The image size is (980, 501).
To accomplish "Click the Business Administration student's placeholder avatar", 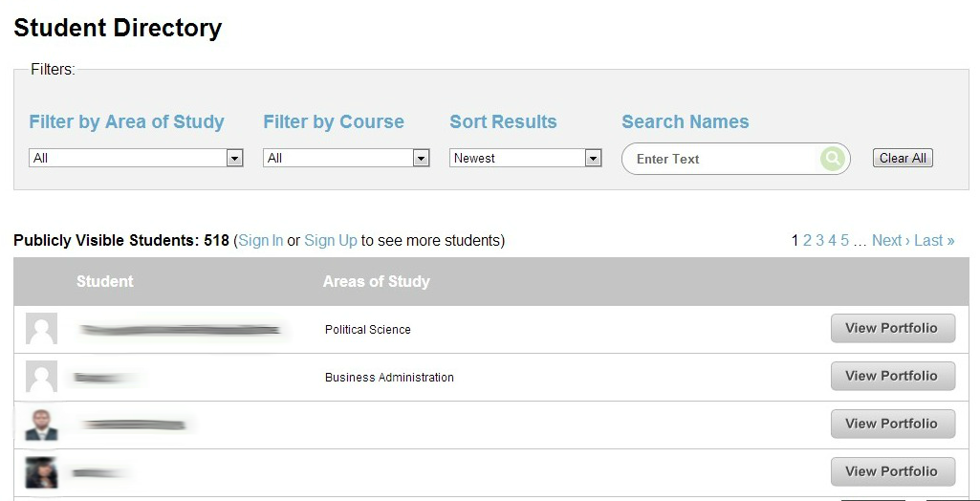I will pyautogui.click(x=41, y=377).
